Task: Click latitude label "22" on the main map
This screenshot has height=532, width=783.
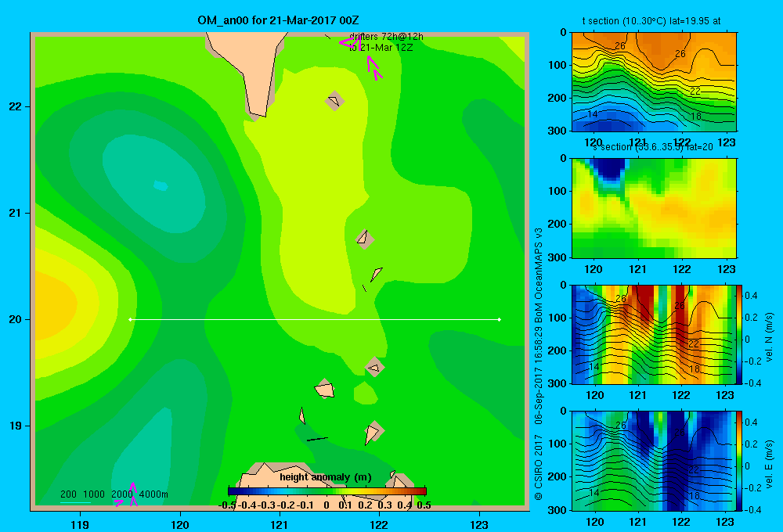Action: pos(16,107)
